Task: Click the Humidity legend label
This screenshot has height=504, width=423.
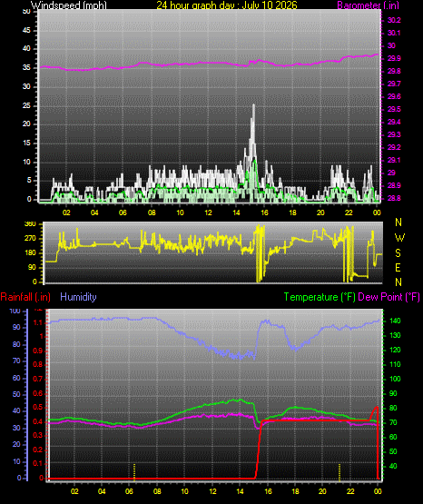Action: point(78,297)
